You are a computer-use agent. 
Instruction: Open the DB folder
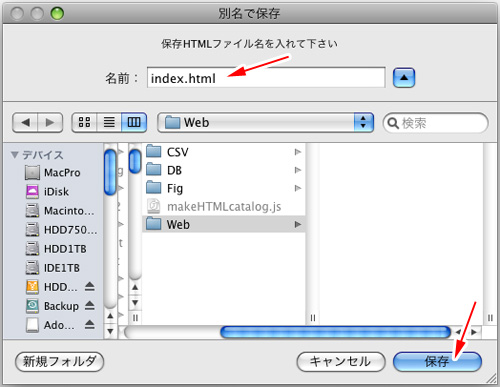click(x=224, y=170)
